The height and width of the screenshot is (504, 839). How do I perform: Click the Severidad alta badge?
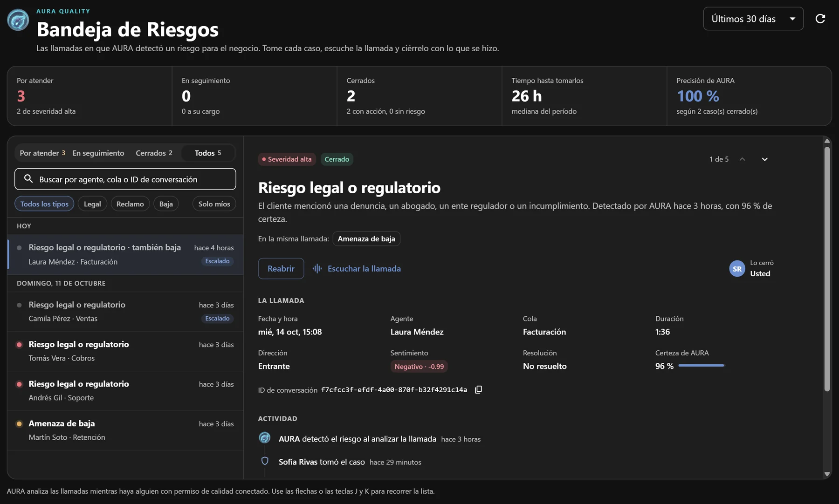click(x=287, y=159)
